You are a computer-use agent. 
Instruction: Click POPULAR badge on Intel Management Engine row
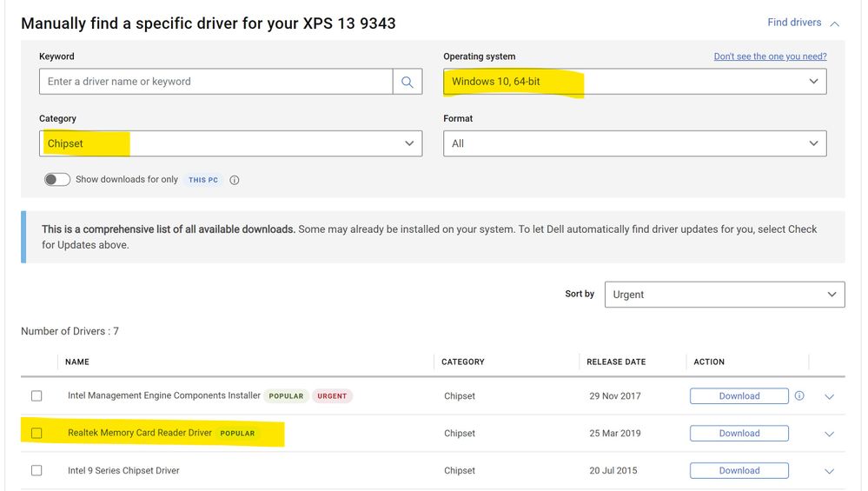(286, 395)
